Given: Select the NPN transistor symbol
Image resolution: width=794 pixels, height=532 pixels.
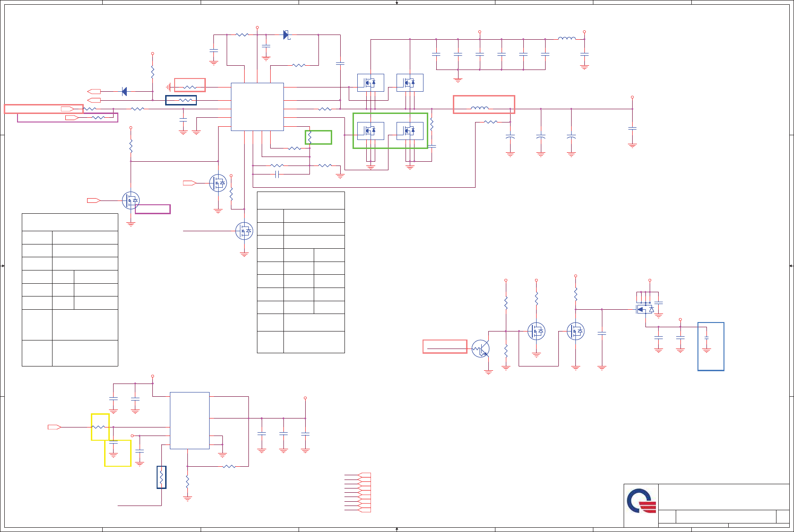Looking at the screenshot, I should (480, 349).
